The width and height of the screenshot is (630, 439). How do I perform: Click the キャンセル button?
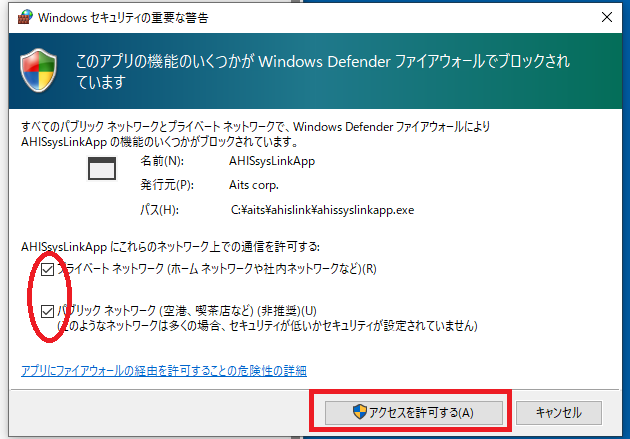click(x=558, y=412)
